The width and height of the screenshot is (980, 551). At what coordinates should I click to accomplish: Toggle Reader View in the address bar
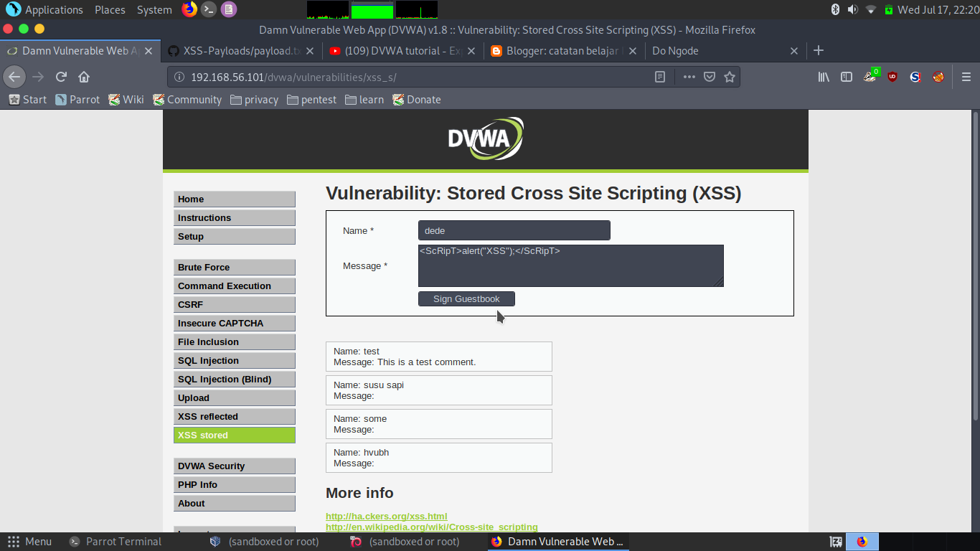[x=660, y=77]
